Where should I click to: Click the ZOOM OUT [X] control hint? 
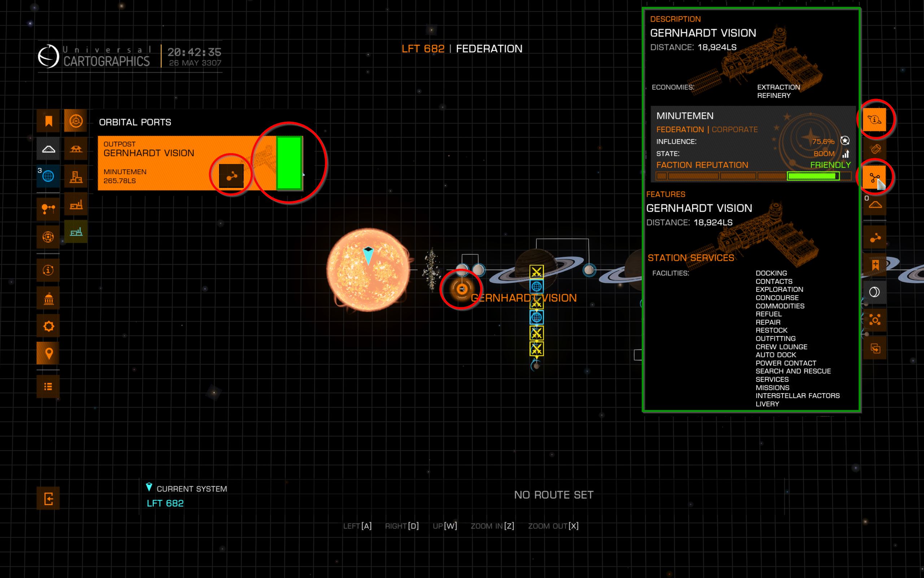(x=553, y=526)
